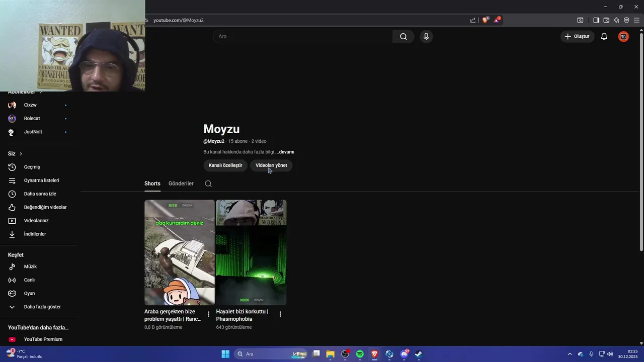Toggle Brave sidebar panel icon
This screenshot has height=362, width=644.
coord(596,20)
